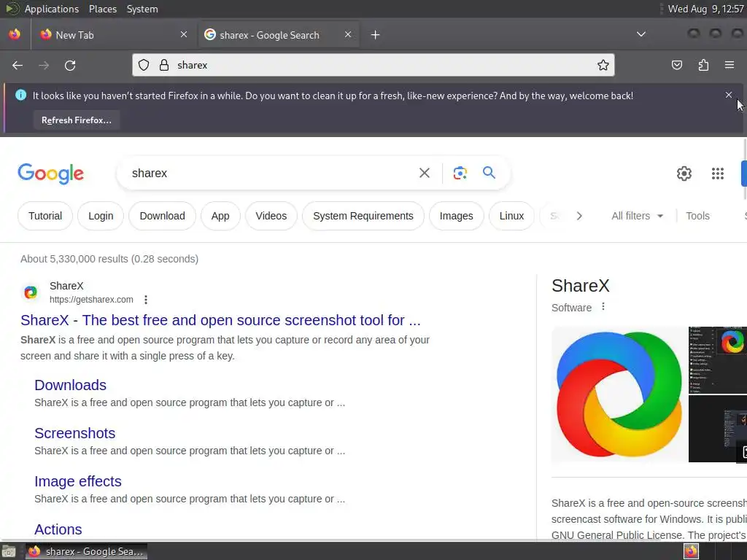Click the Firefox tray icon in bottom panel
Viewport: 747px width, 560px height.
click(691, 551)
